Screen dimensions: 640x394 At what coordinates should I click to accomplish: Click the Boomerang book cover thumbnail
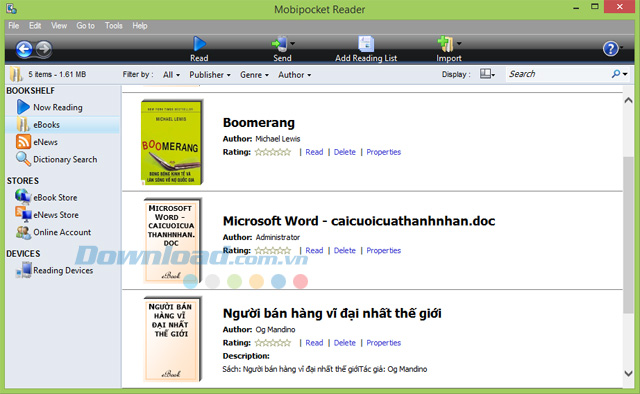click(172, 142)
